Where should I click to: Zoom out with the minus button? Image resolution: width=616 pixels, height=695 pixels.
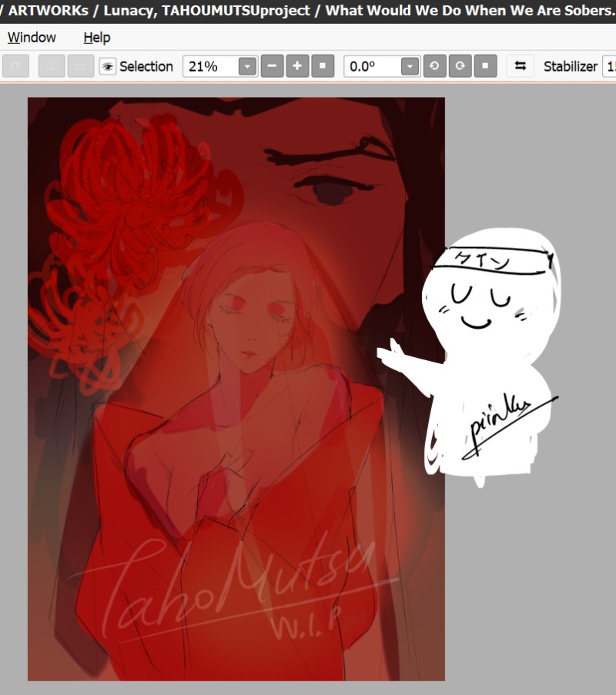tap(272, 66)
